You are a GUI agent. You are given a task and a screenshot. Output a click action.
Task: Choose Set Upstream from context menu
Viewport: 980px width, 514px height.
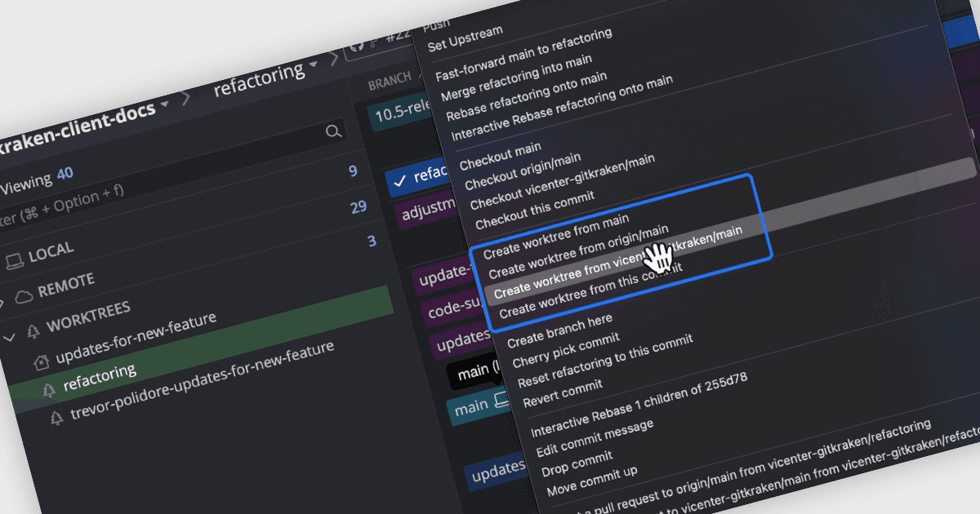coord(465,39)
